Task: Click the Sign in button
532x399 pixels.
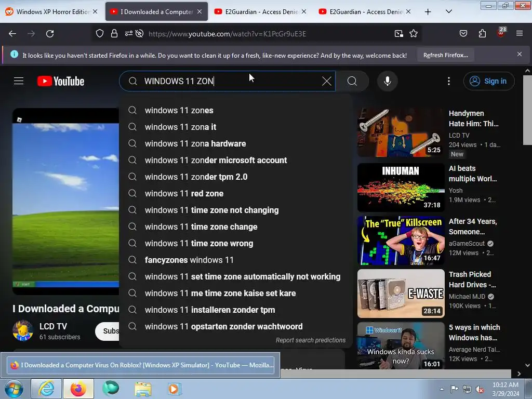Action: (489, 81)
